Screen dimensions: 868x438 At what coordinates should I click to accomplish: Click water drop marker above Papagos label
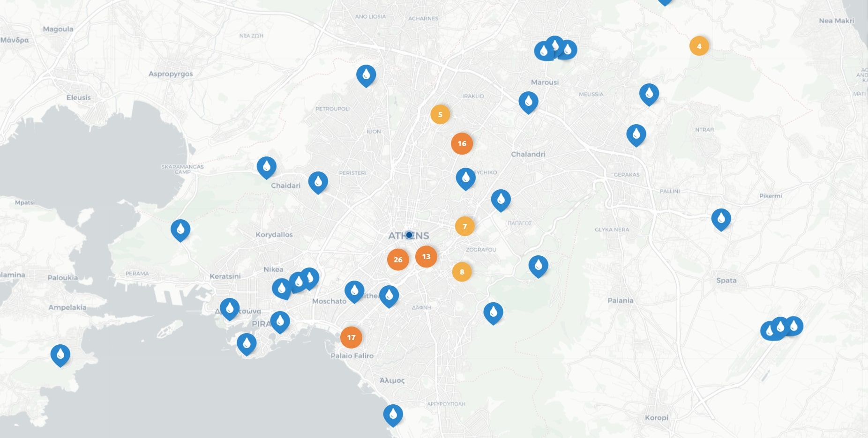501,200
